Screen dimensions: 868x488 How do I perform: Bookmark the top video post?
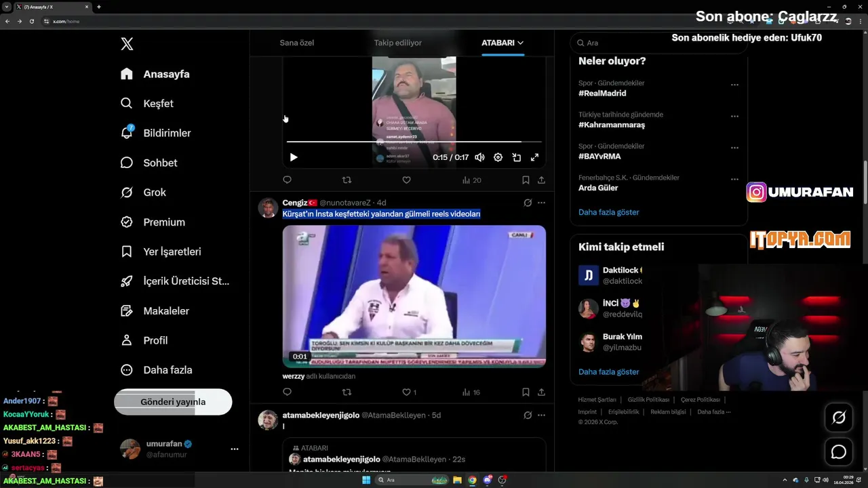(526, 180)
